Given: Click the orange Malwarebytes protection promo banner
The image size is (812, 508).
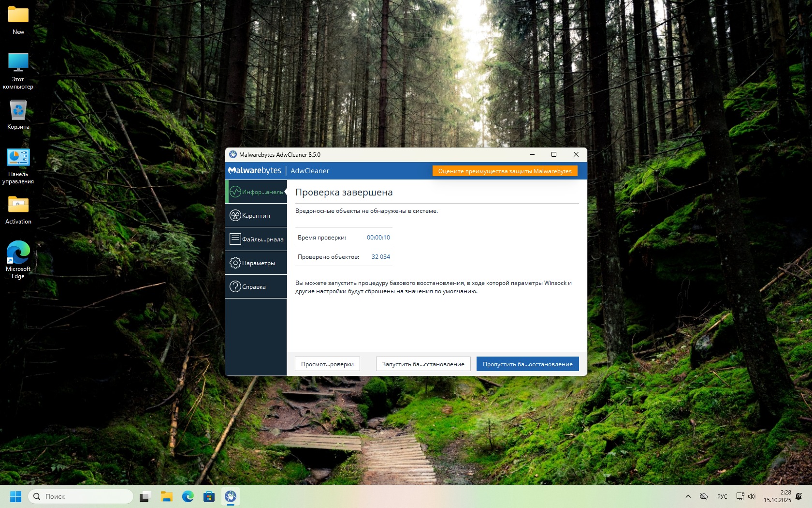Looking at the screenshot, I should [x=505, y=171].
